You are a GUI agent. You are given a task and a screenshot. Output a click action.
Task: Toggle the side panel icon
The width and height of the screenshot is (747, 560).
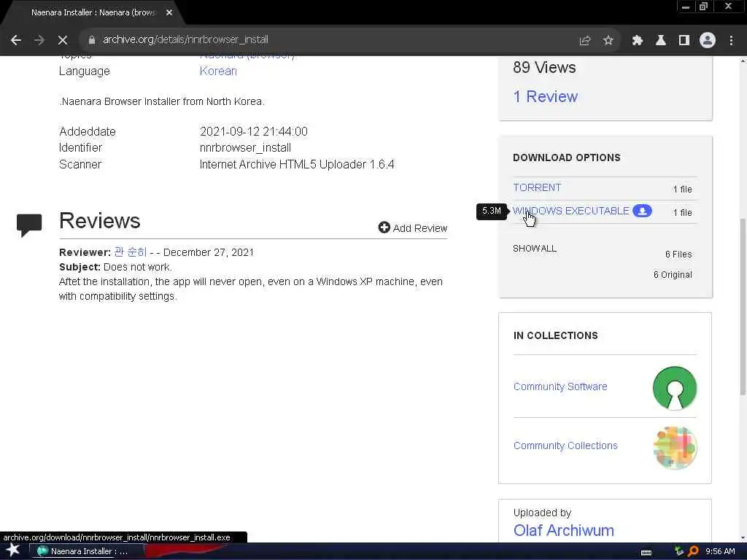tap(684, 41)
